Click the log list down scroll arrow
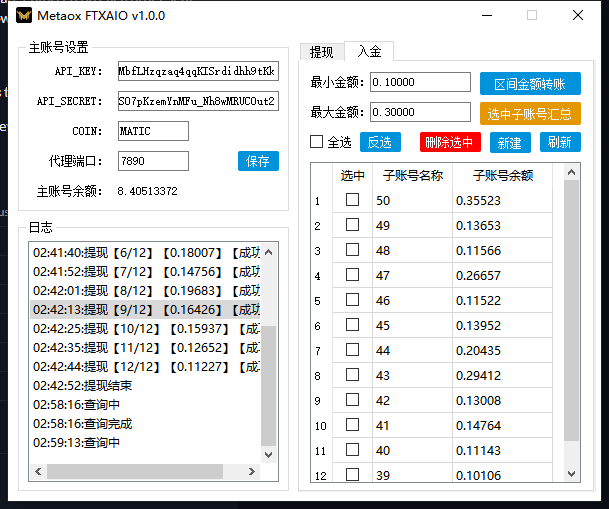This screenshot has width=609, height=509. click(269, 454)
